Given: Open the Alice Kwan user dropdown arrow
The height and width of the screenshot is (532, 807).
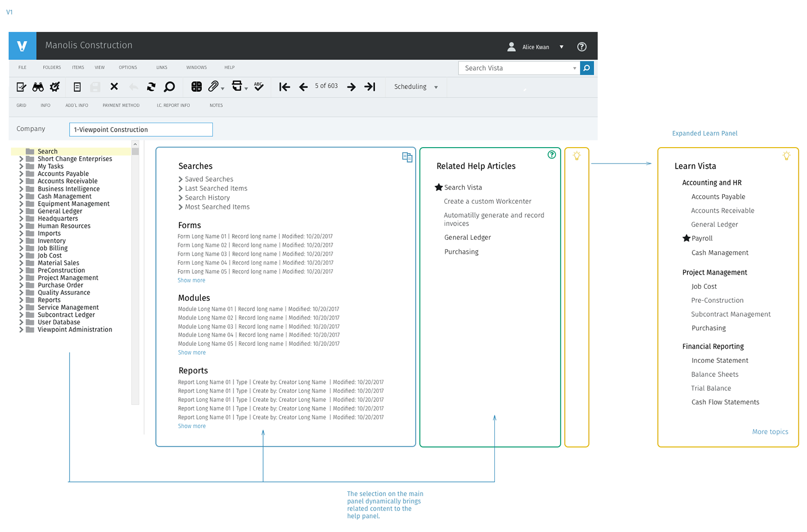Looking at the screenshot, I should click(x=562, y=47).
